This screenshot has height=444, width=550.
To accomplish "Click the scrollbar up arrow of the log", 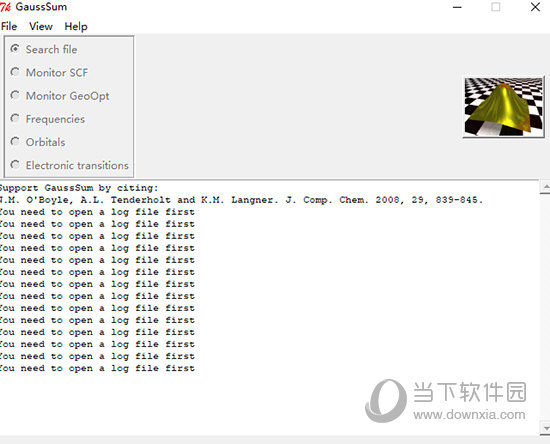I will point(545,187).
